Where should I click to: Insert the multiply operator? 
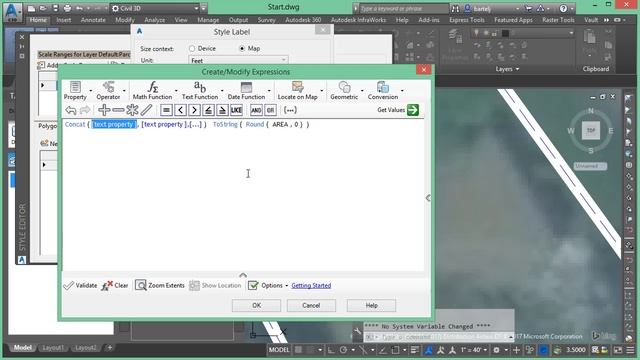tap(132, 110)
